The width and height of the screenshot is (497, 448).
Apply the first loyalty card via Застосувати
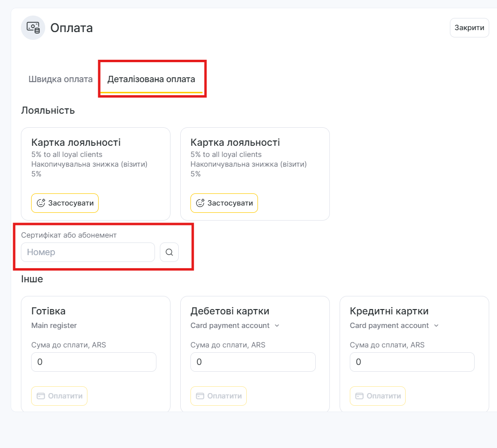65,203
